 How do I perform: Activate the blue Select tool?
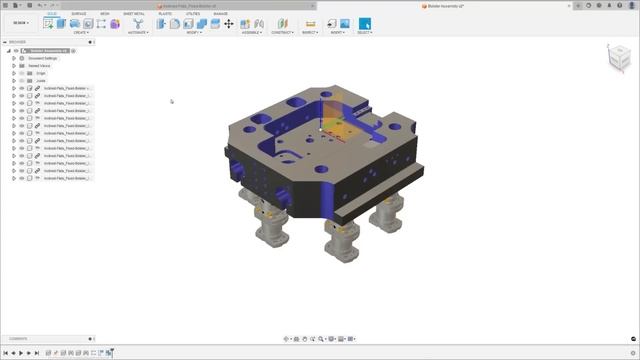coord(365,24)
